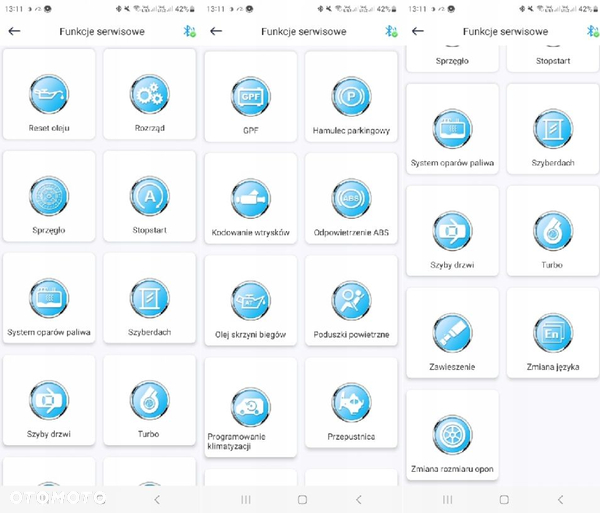Select Szyberdach sunroof icon in left screenshot
The image size is (600, 513).
pyautogui.click(x=150, y=298)
